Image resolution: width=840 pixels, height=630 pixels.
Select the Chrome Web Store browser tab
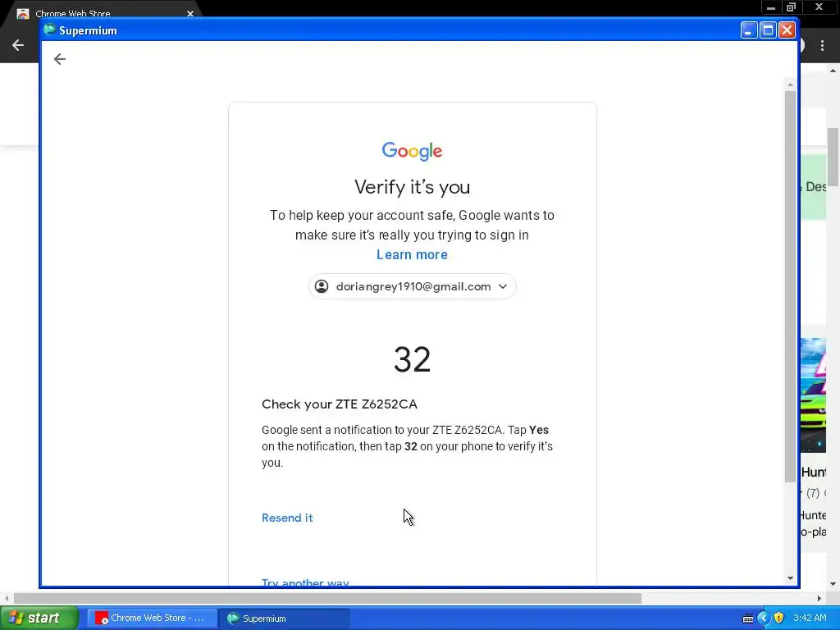point(102,13)
